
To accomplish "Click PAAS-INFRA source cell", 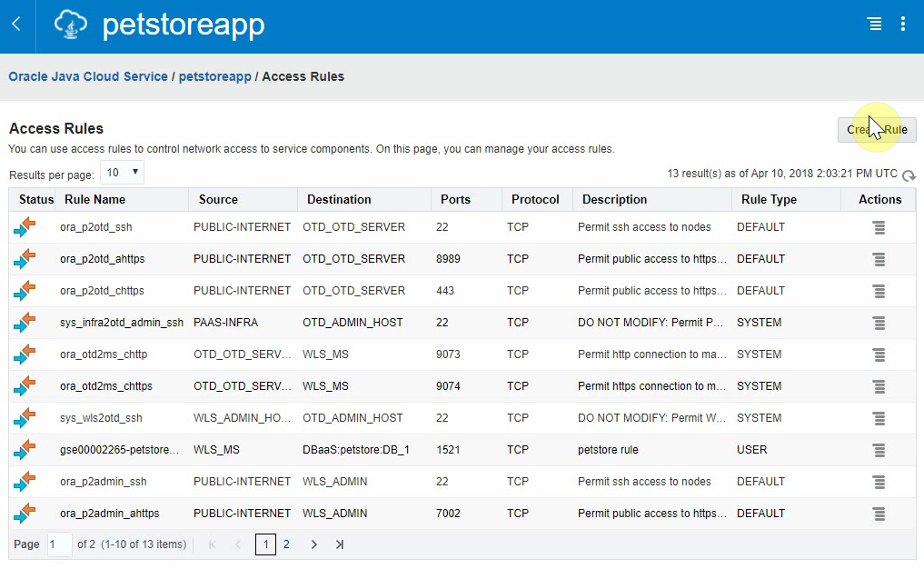I will click(225, 323).
